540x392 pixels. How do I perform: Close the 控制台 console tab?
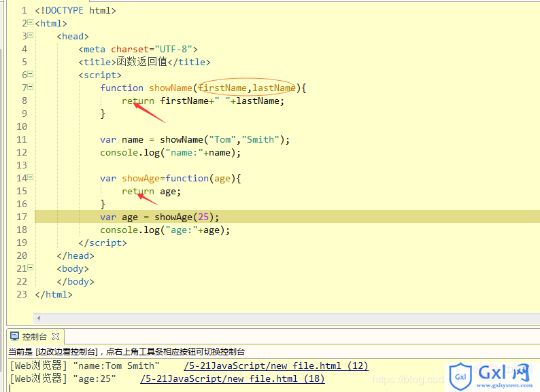pos(56,336)
